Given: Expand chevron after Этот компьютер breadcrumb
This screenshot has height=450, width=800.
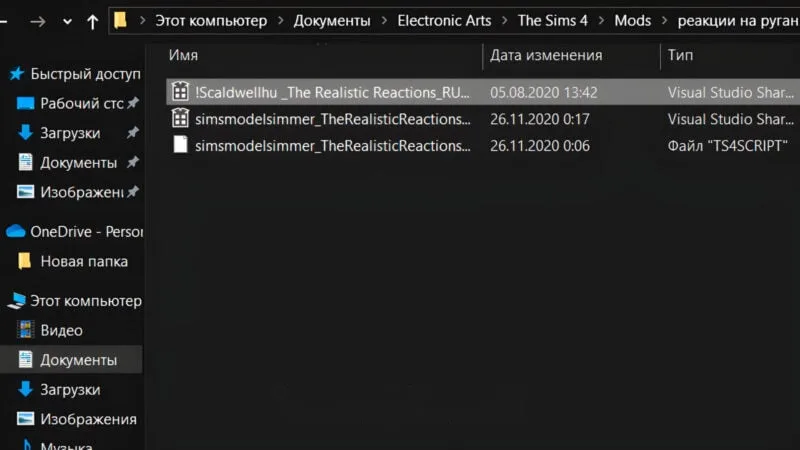Looking at the screenshot, I should [281, 21].
